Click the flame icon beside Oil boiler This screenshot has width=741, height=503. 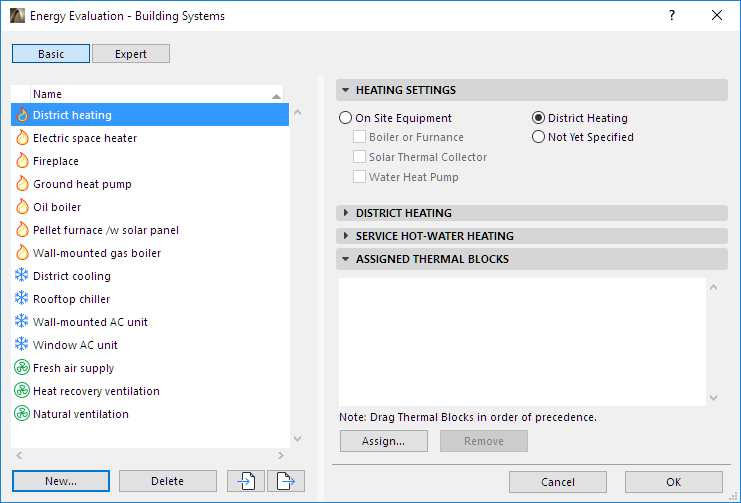[x=22, y=207]
